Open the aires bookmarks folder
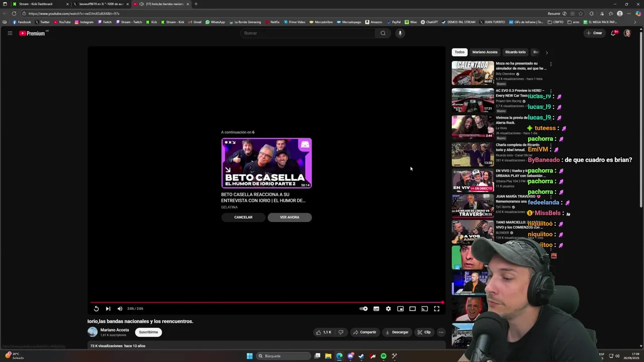Screen dimensions: 644x362 coord(574,22)
